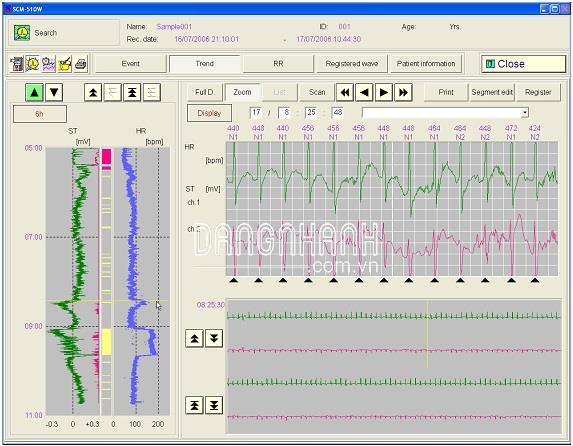Click the double up-arrow expand trend icon
The width and height of the screenshot is (573, 446).
click(93, 92)
